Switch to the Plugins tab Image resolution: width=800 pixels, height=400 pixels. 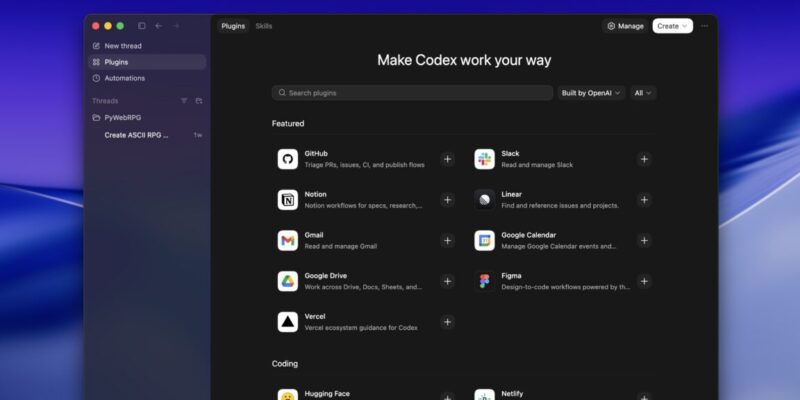coord(233,26)
